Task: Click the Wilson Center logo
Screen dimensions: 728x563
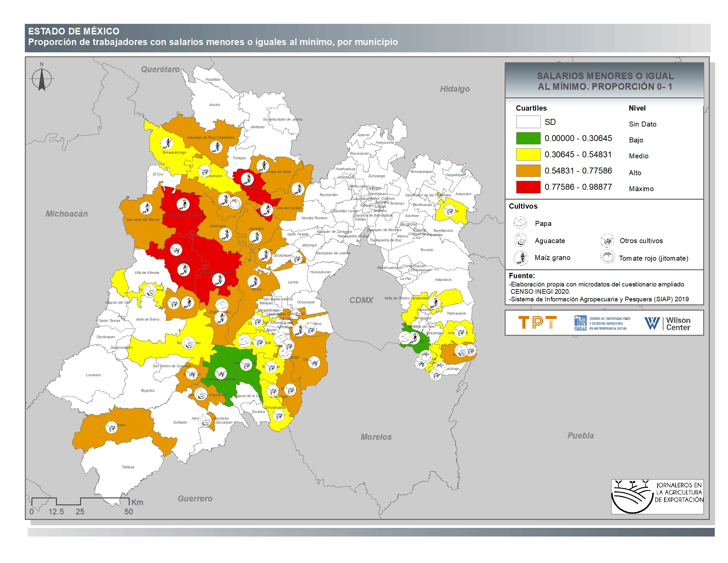Action: pos(667,323)
